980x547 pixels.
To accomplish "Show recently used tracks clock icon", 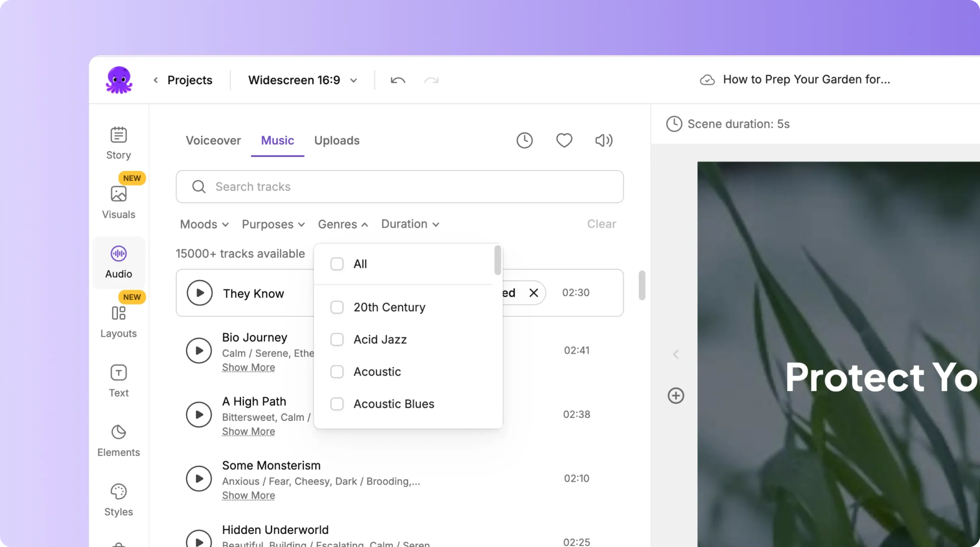I will 524,140.
